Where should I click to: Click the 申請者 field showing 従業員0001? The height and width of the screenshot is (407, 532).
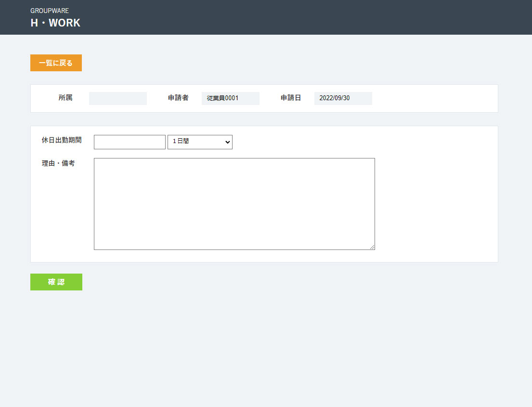(x=230, y=98)
